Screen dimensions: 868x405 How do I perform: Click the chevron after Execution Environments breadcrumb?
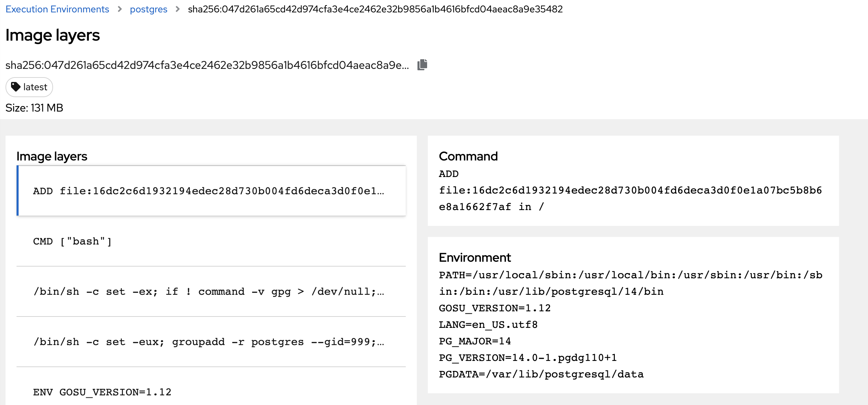click(120, 9)
